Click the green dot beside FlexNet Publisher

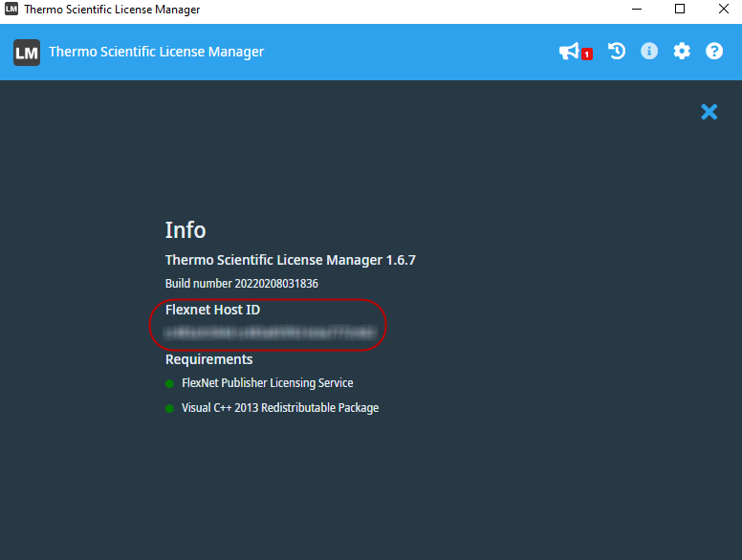(x=169, y=383)
